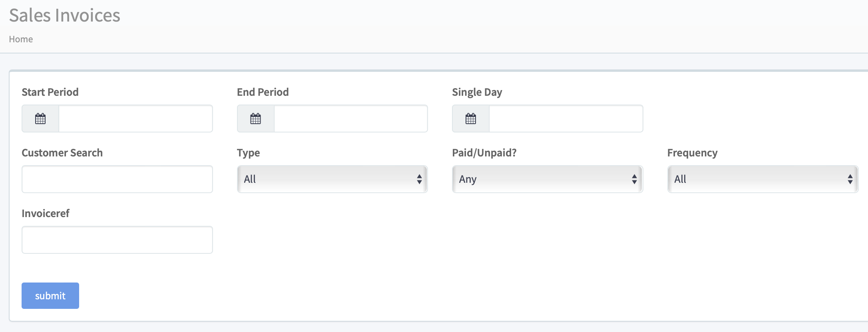Focus the Start Period date field

click(x=135, y=119)
